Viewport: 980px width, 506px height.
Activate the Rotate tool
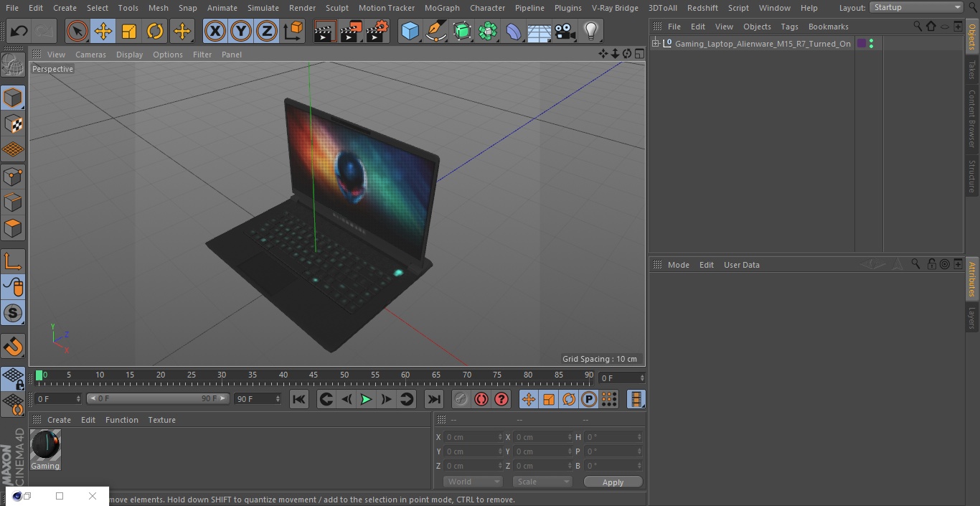[155, 31]
